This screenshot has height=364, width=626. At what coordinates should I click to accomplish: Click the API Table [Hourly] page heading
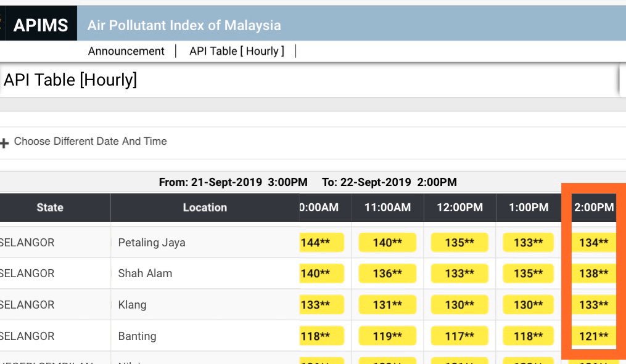pyautogui.click(x=70, y=80)
